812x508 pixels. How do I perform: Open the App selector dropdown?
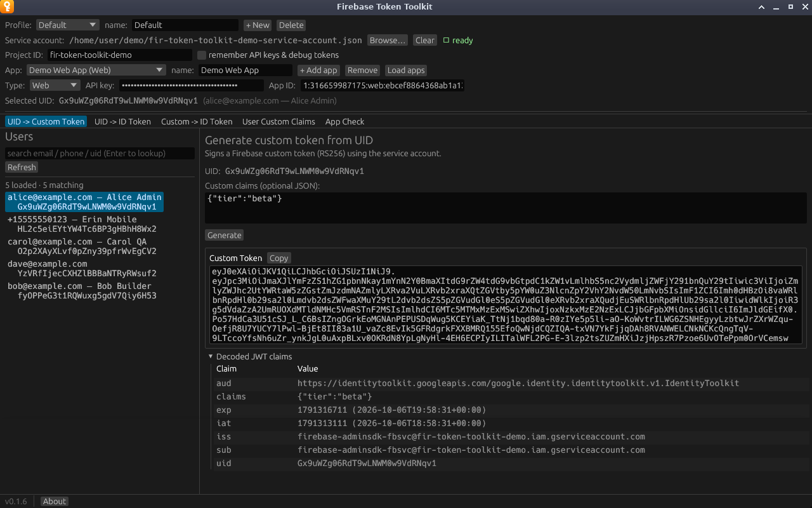click(96, 70)
